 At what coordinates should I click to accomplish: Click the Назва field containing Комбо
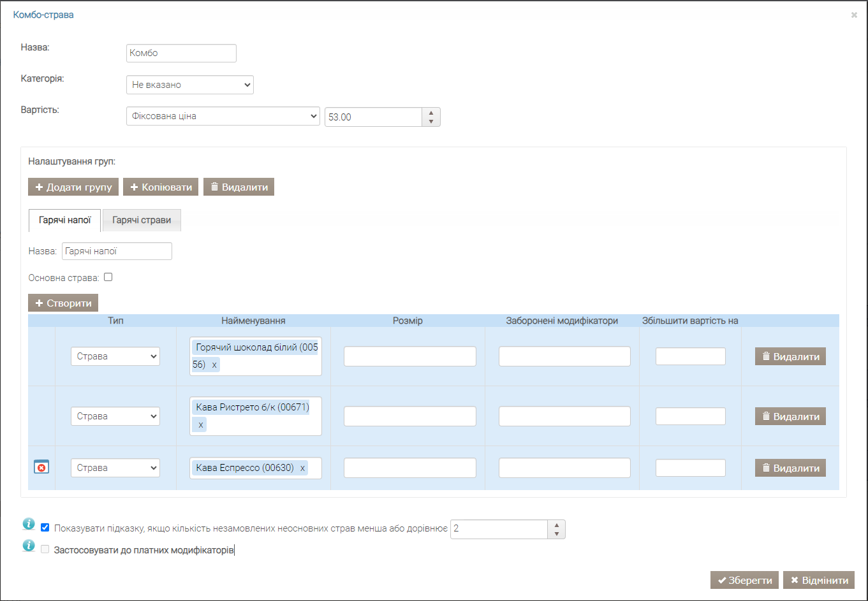[x=181, y=53]
